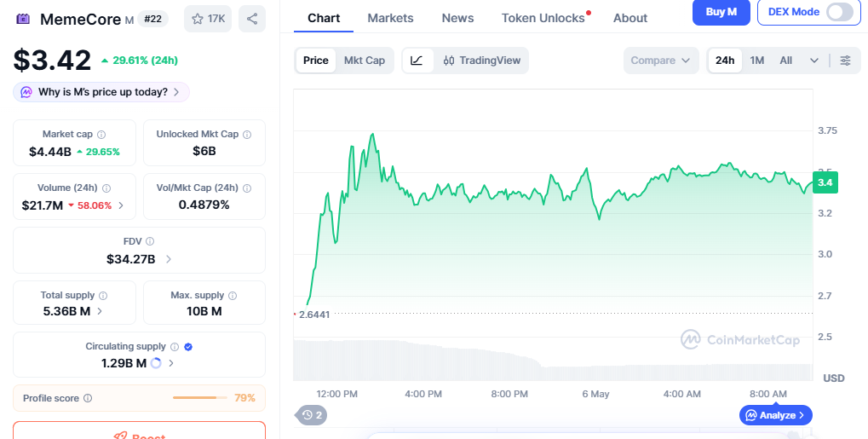Click verified checkmark badge for circulating supply
This screenshot has width=868, height=439.
tap(188, 346)
